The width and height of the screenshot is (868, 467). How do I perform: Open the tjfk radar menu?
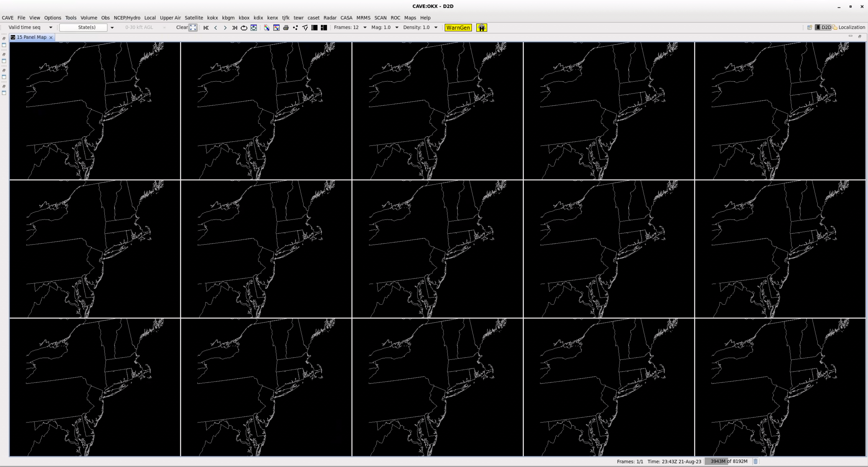(x=286, y=18)
